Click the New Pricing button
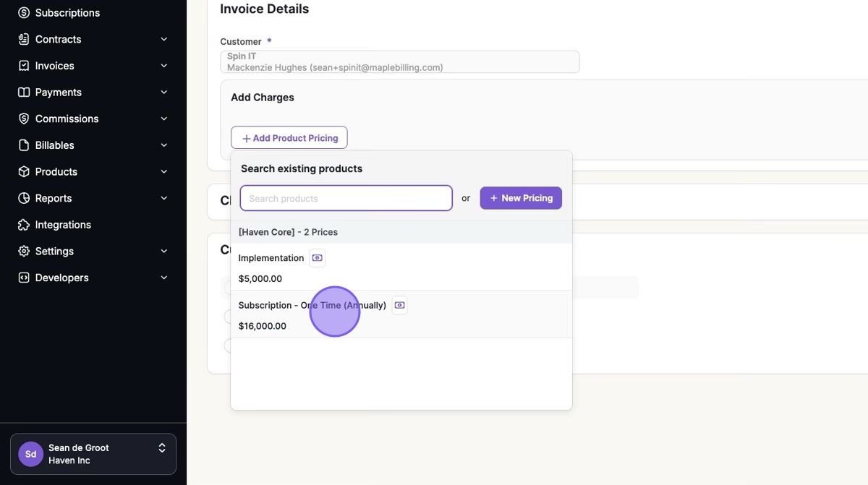The width and height of the screenshot is (868, 485). pos(521,198)
